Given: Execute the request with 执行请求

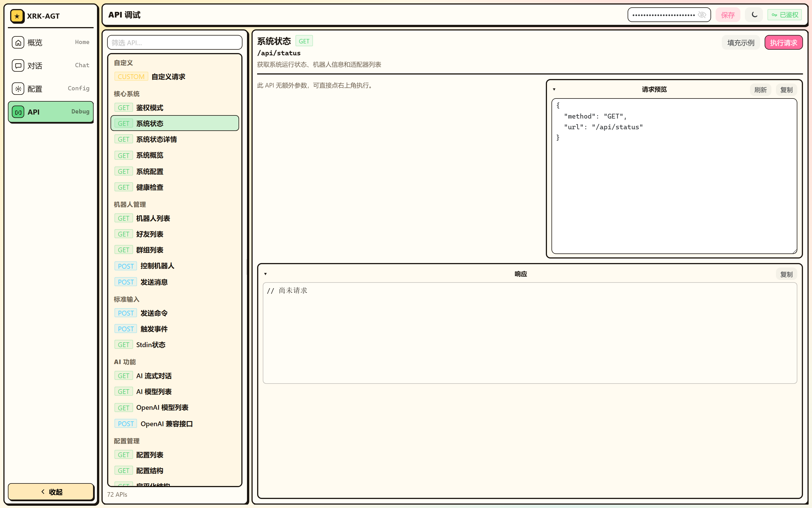Looking at the screenshot, I should [x=783, y=43].
